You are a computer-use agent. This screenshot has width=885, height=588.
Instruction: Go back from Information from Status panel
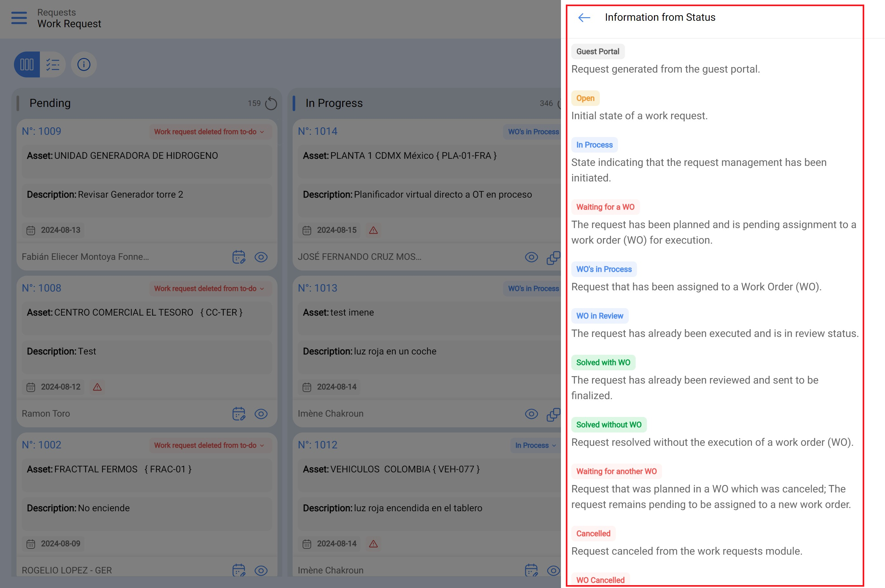point(584,17)
